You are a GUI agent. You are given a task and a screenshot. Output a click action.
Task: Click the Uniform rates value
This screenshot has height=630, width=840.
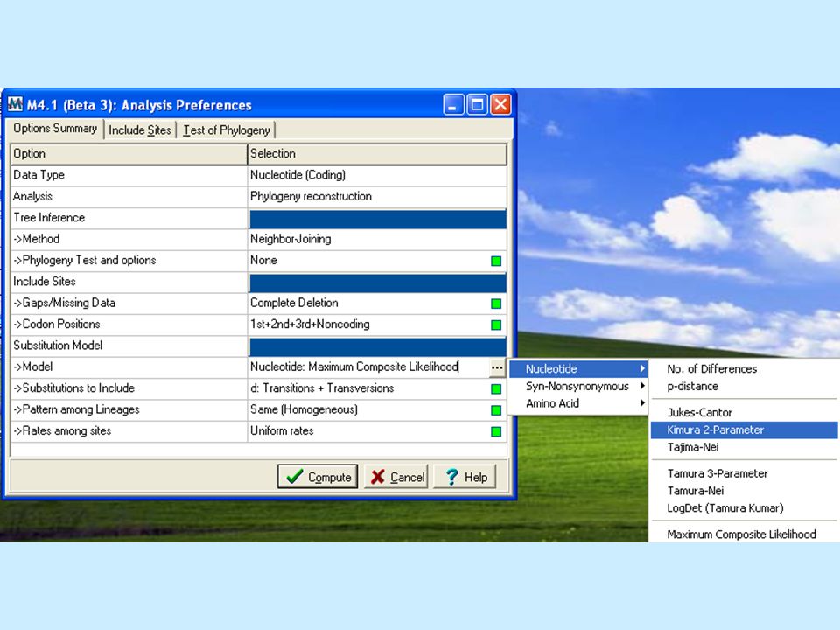(x=282, y=431)
